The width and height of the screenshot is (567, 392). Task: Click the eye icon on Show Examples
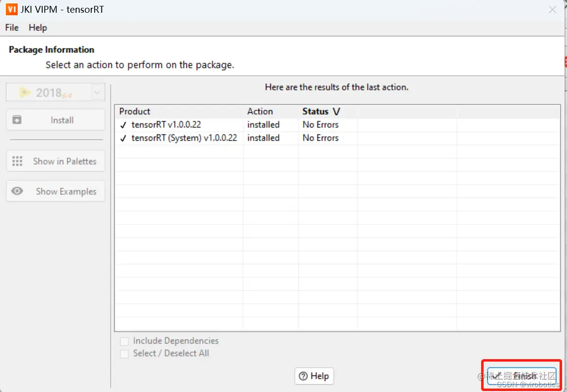(17, 191)
